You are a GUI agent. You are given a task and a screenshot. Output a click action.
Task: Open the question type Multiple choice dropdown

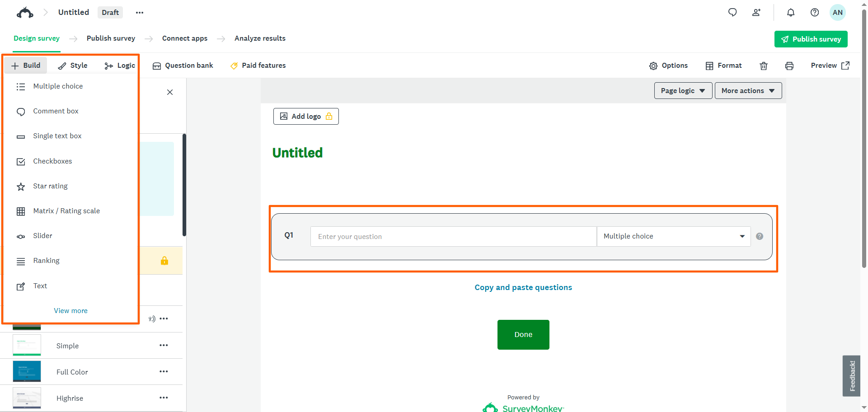(674, 236)
